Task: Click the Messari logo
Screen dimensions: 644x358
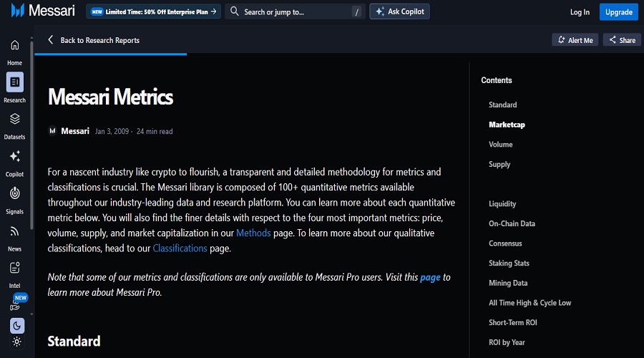Action: (43, 11)
